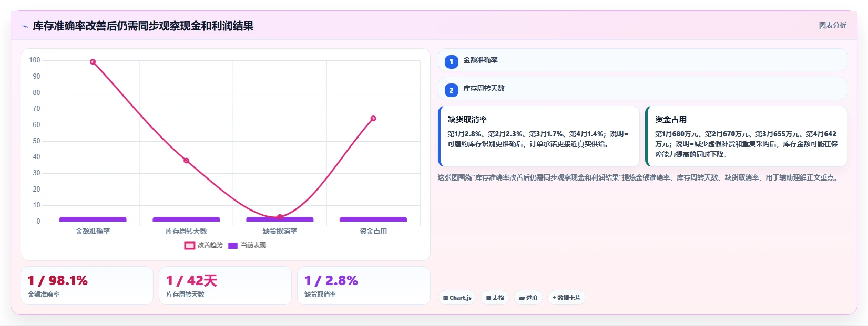
Task: Click the number 2 badge for 库存周转天数
Action: (452, 90)
